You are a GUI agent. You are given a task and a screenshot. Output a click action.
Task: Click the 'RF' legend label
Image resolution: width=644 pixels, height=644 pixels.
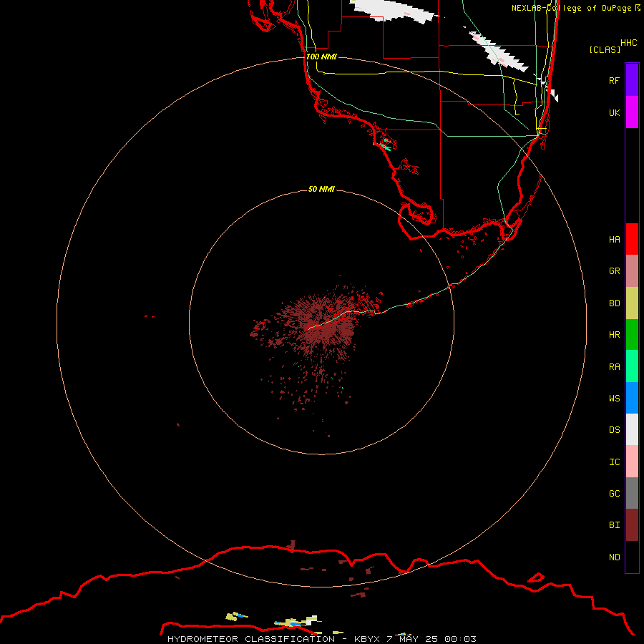click(614, 80)
